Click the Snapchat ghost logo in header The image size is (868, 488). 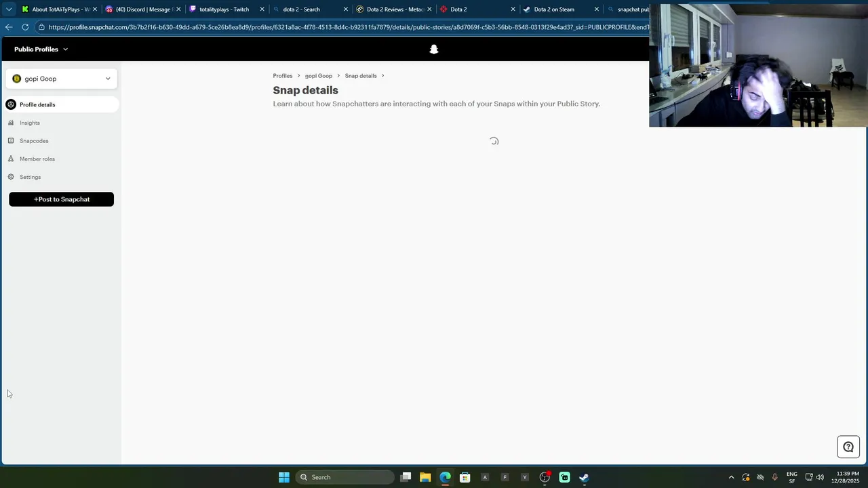(x=434, y=49)
